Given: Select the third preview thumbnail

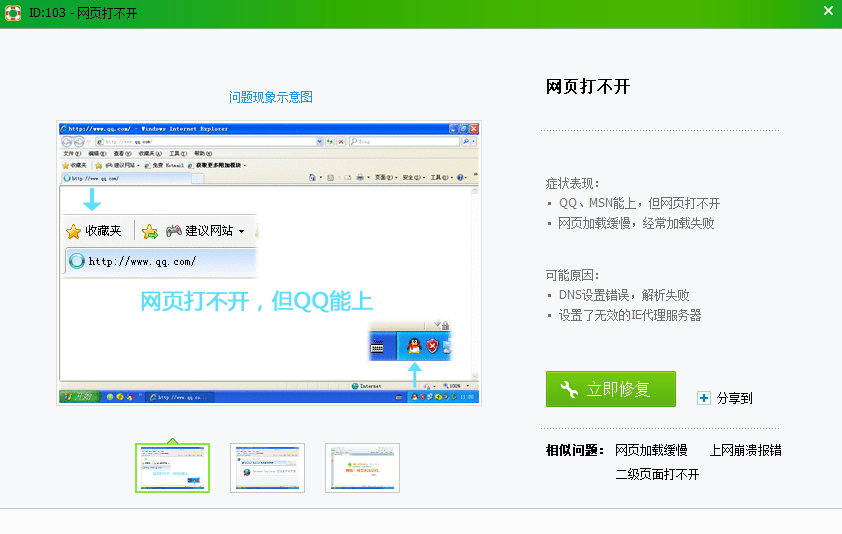Looking at the screenshot, I should pyautogui.click(x=362, y=468).
